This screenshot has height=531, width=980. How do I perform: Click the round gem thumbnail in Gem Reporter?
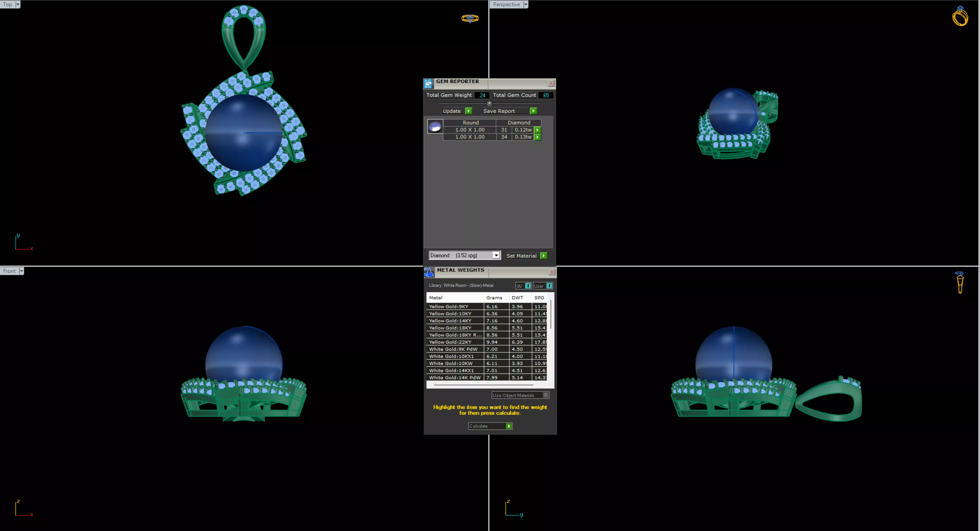coord(435,126)
